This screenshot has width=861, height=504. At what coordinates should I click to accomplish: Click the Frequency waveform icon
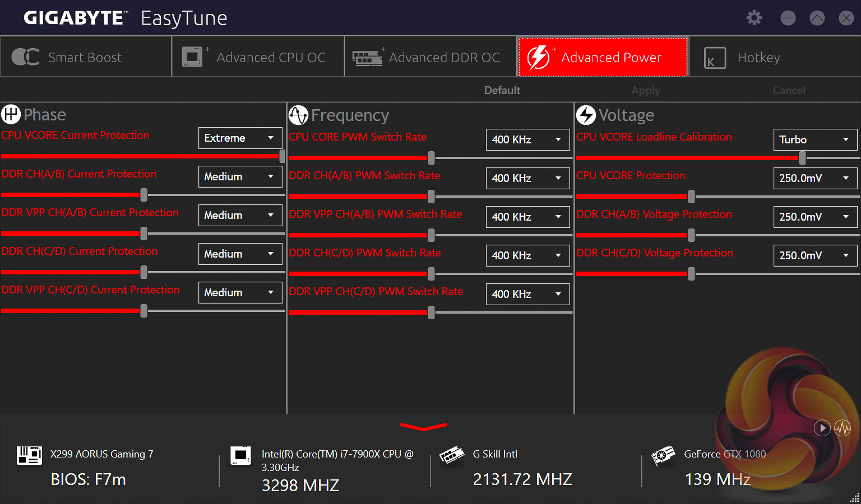pos(298,115)
